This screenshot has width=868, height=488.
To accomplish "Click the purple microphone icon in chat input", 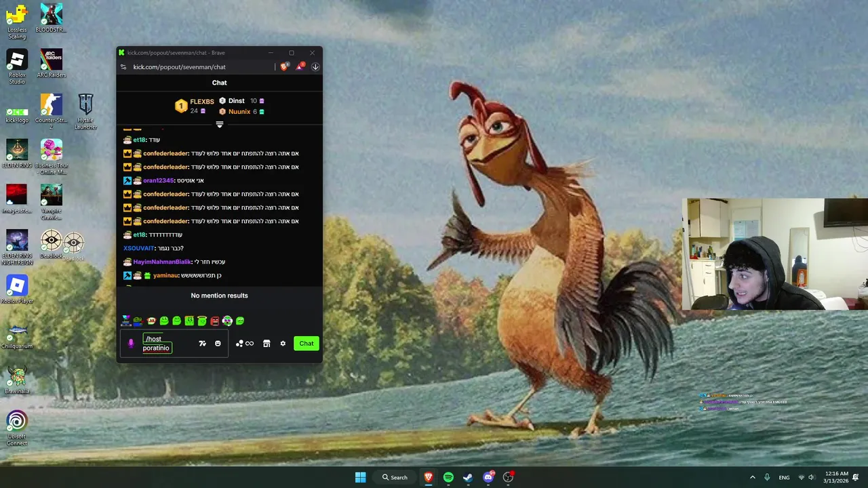I will 131,344.
